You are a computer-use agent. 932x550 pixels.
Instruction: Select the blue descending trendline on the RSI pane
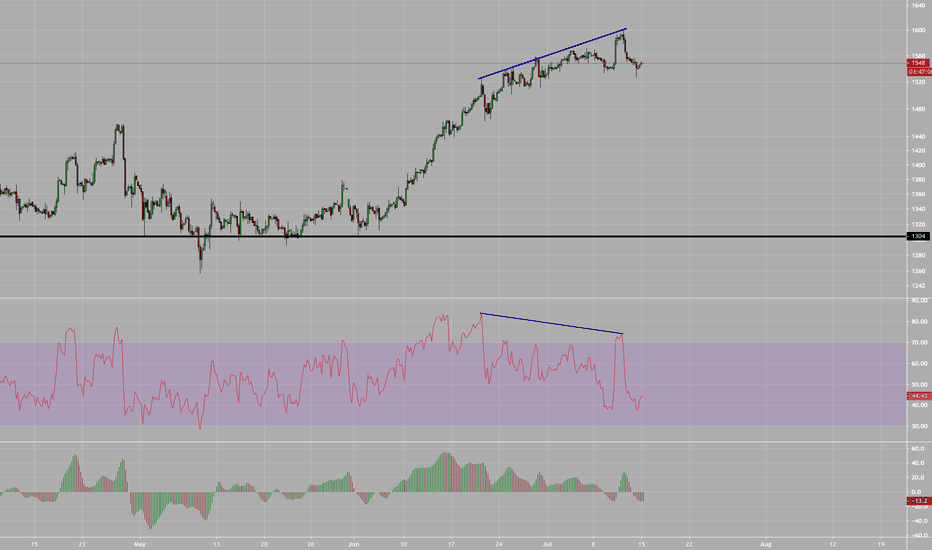552,323
